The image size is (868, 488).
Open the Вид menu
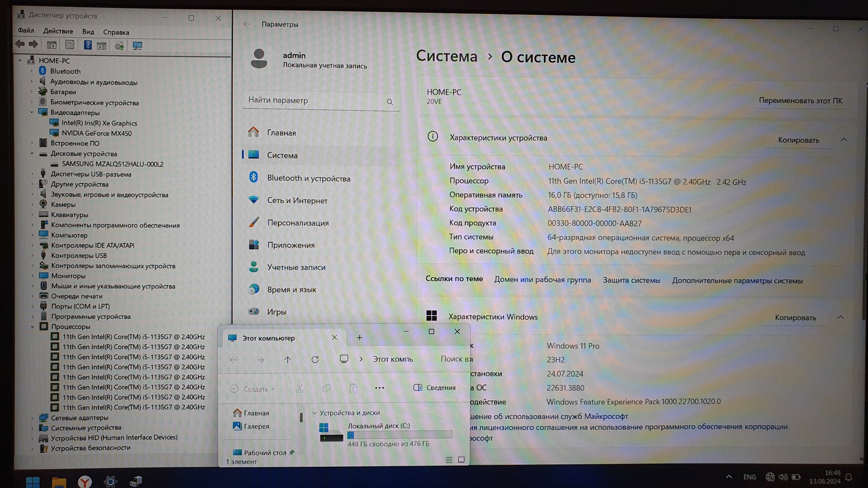click(x=88, y=32)
